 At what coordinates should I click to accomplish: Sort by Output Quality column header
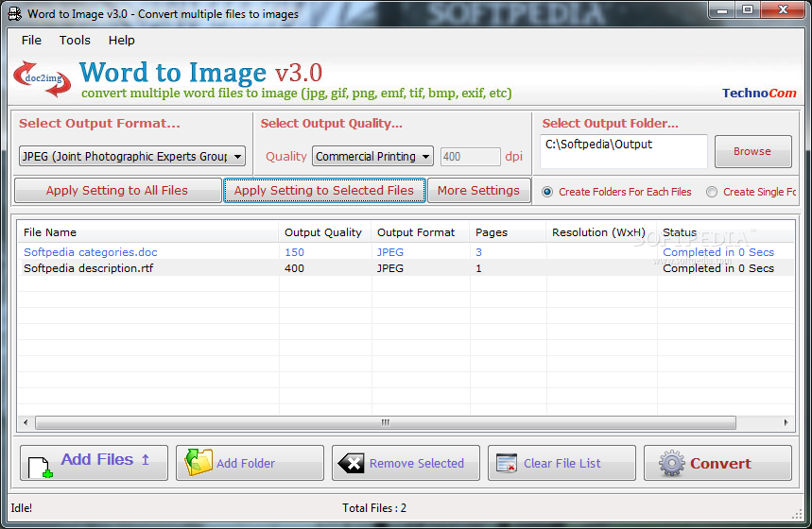pyautogui.click(x=324, y=232)
